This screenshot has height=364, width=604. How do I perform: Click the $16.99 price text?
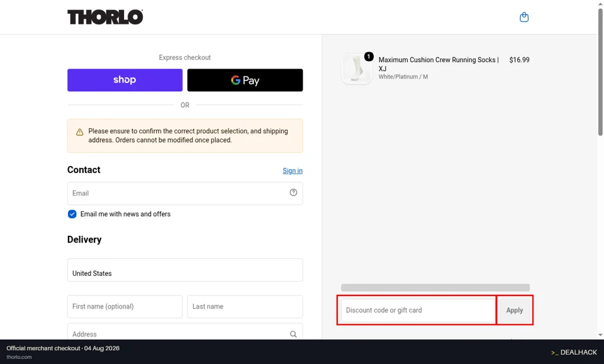[519, 60]
